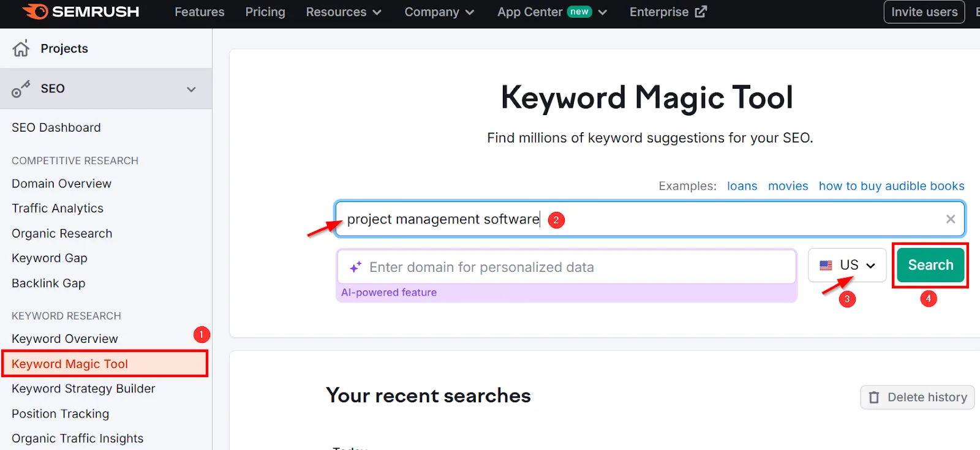Click the green Search button
The height and width of the screenshot is (450, 980).
[x=930, y=265]
